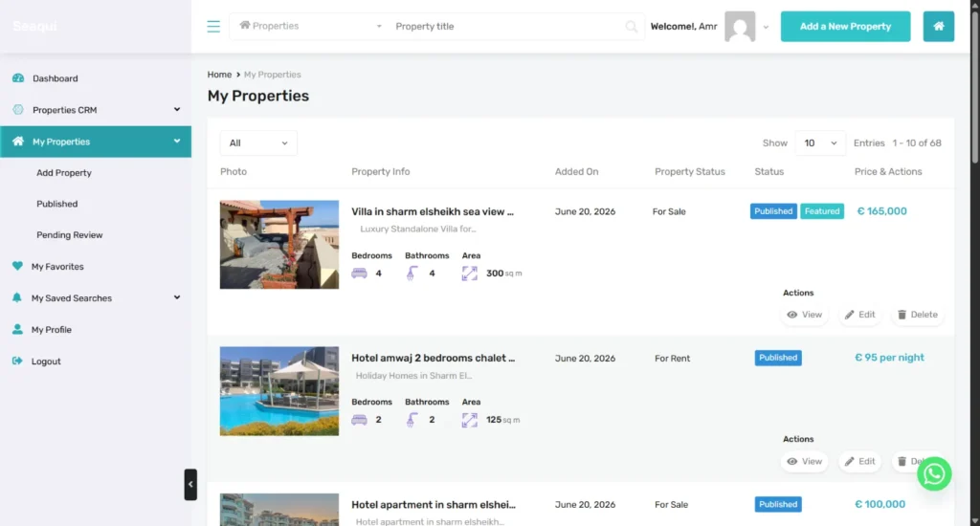Click the bedroom icon of the Villa listing
This screenshot has height=526, width=980.
pyautogui.click(x=360, y=274)
